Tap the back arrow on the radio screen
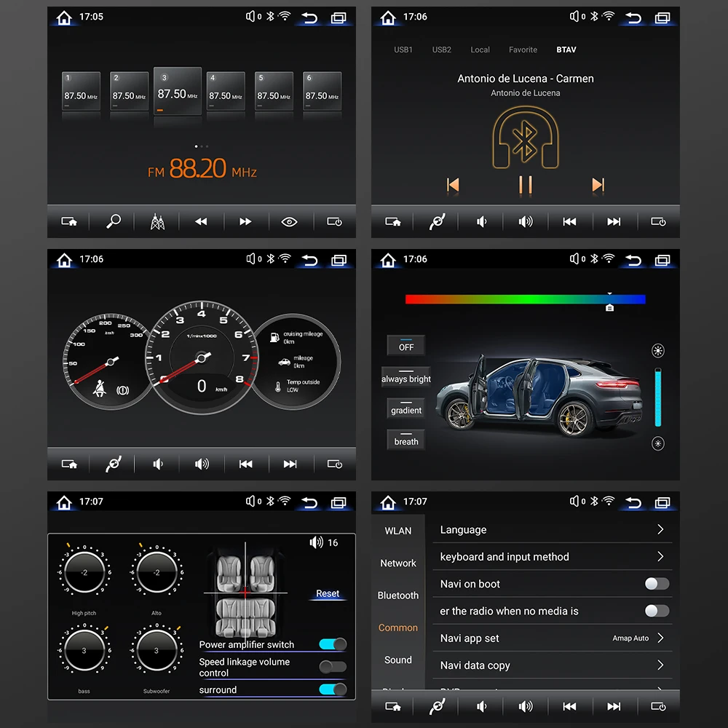The width and height of the screenshot is (728, 728). pyautogui.click(x=309, y=17)
